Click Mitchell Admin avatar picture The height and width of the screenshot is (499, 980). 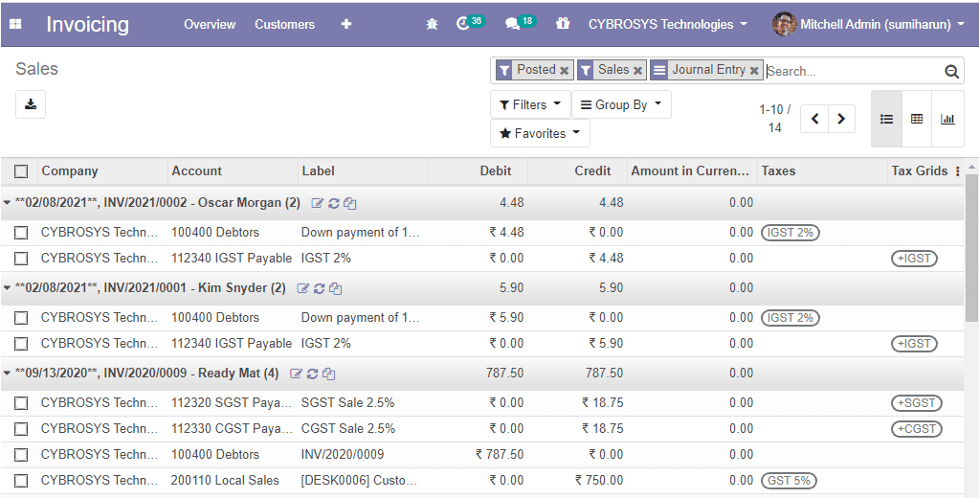click(785, 24)
